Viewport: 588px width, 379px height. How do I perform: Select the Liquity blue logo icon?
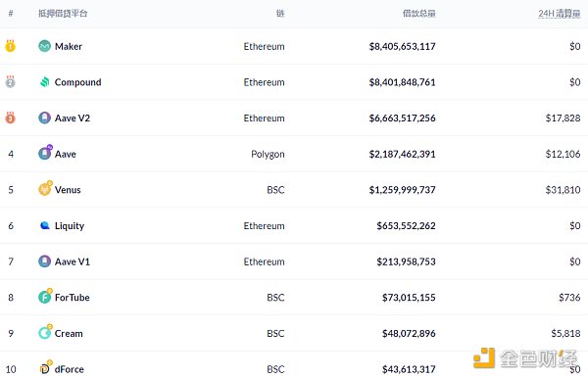(45, 225)
